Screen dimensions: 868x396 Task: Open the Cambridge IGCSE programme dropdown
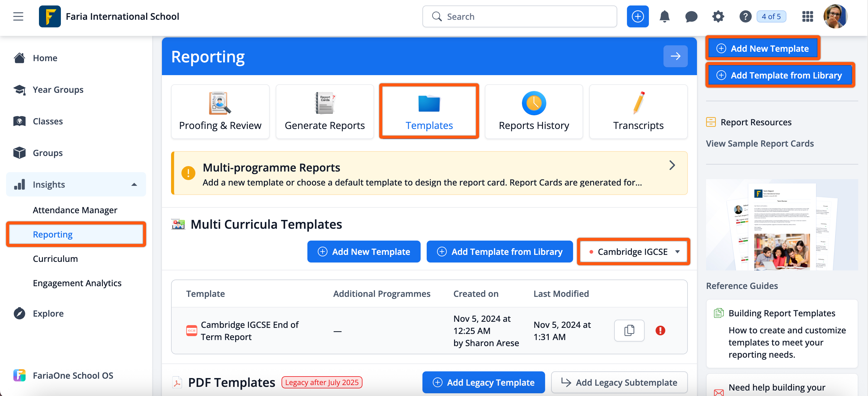[x=633, y=252]
